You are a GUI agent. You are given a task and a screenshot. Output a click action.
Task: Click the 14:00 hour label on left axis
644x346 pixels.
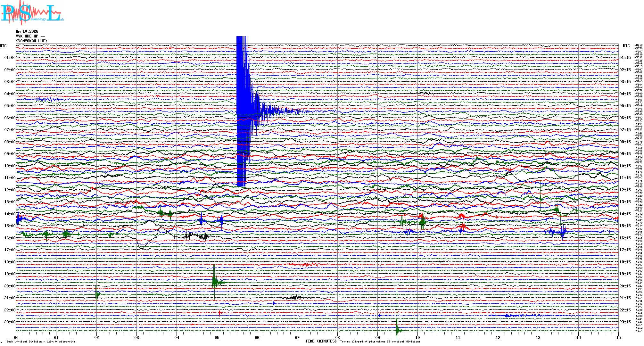coord(10,214)
